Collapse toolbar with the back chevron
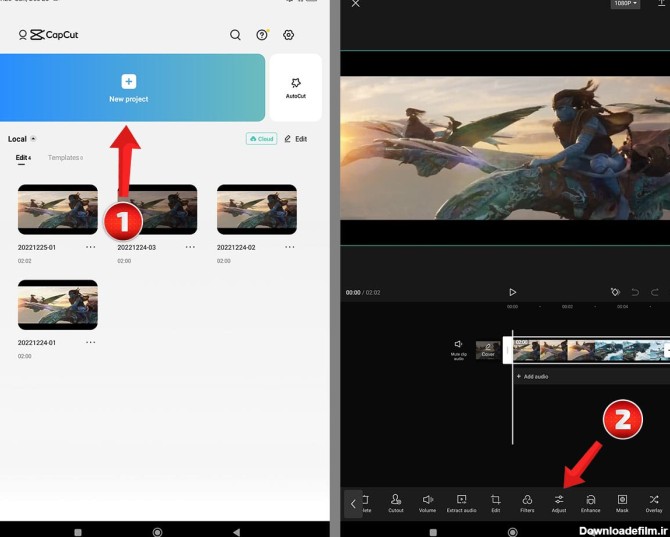Viewport: 670px width, 537px height. click(x=352, y=504)
